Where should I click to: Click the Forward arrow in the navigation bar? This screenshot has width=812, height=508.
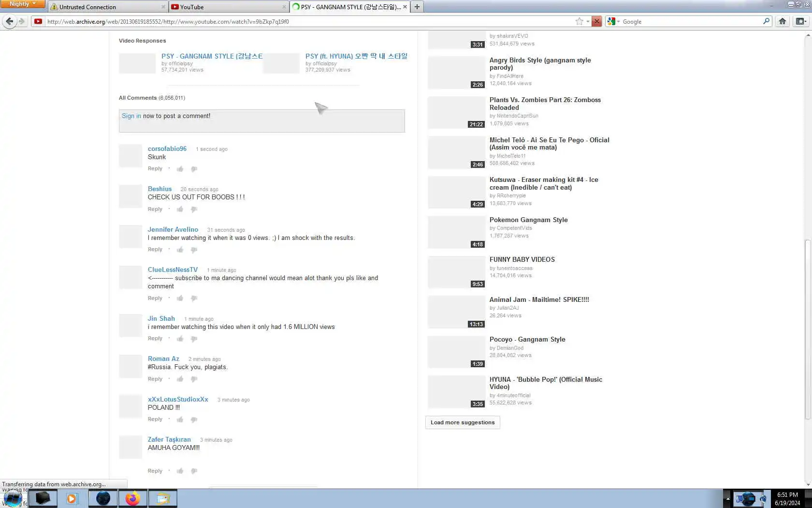(x=22, y=21)
